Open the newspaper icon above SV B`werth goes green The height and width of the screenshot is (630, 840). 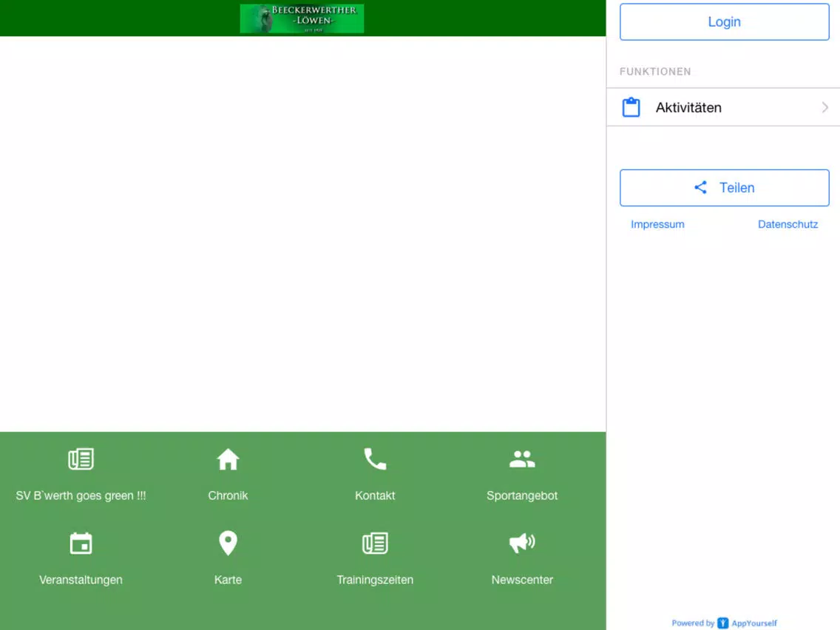click(81, 459)
